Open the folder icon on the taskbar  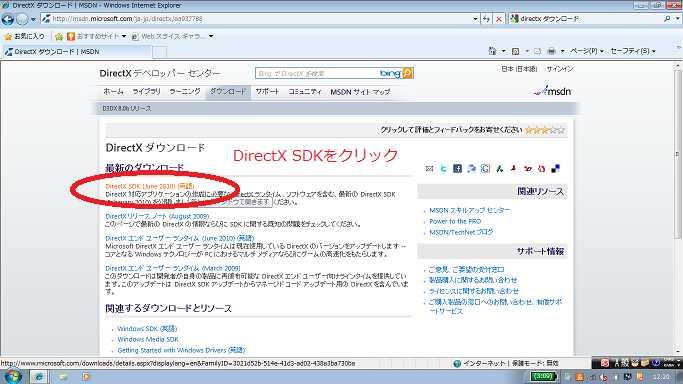point(62,377)
